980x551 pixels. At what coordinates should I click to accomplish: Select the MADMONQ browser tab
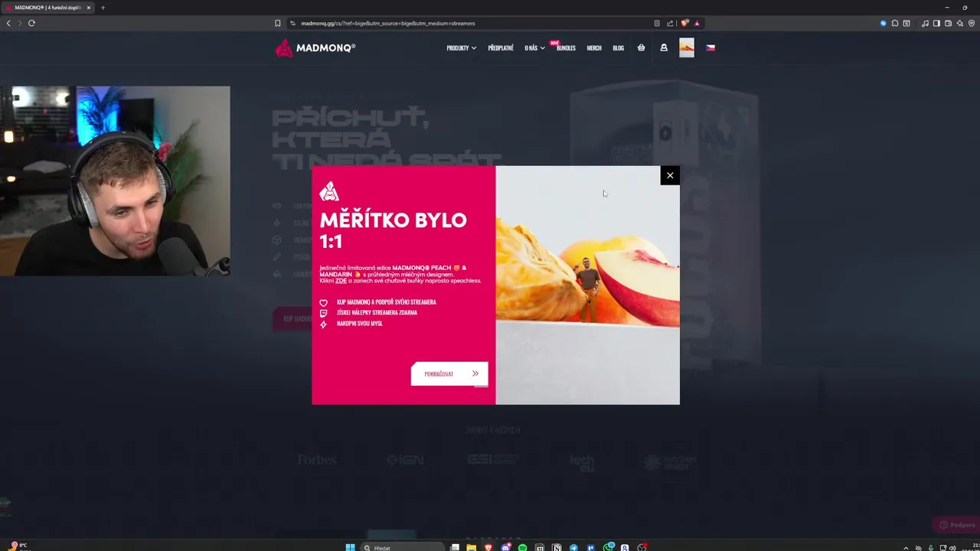click(x=47, y=8)
